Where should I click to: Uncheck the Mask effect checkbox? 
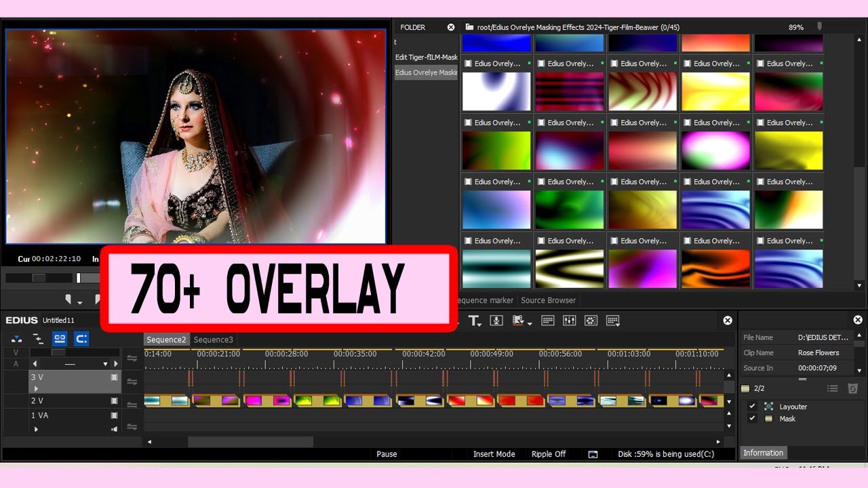751,418
